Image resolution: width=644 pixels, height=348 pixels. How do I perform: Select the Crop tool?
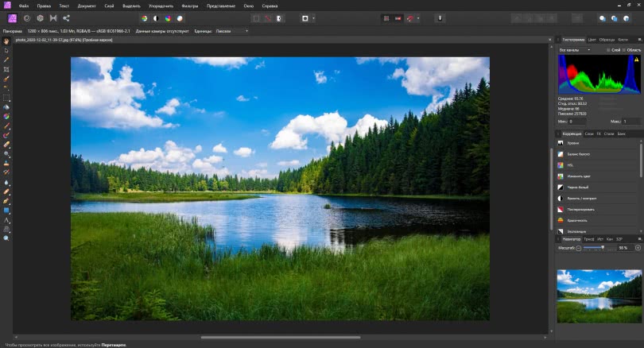[x=6, y=70]
